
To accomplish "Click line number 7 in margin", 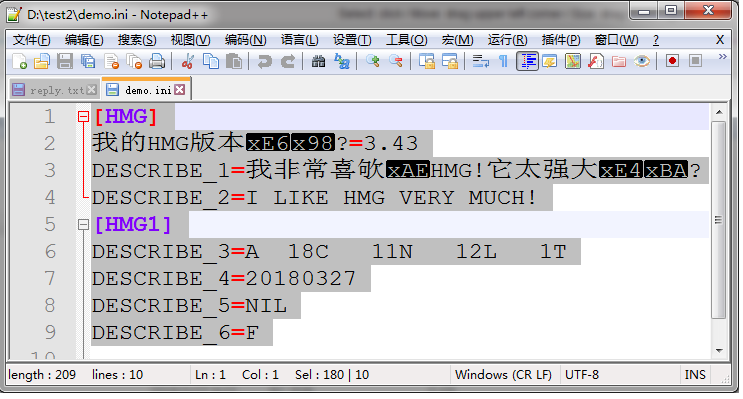I will 50,279.
